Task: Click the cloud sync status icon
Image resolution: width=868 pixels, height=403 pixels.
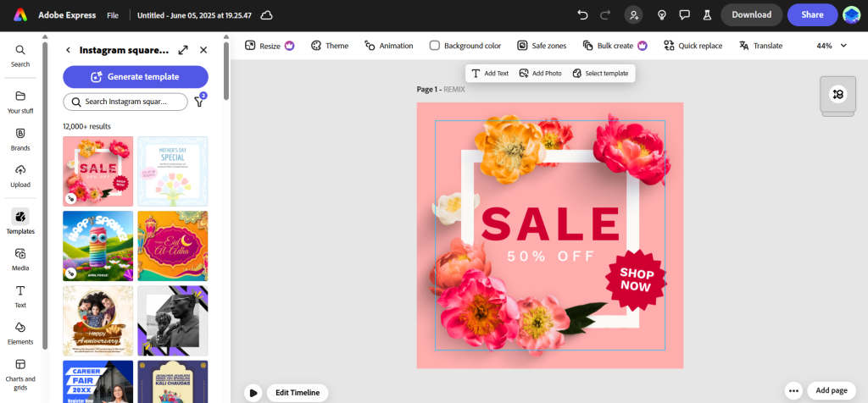Action: point(267,15)
